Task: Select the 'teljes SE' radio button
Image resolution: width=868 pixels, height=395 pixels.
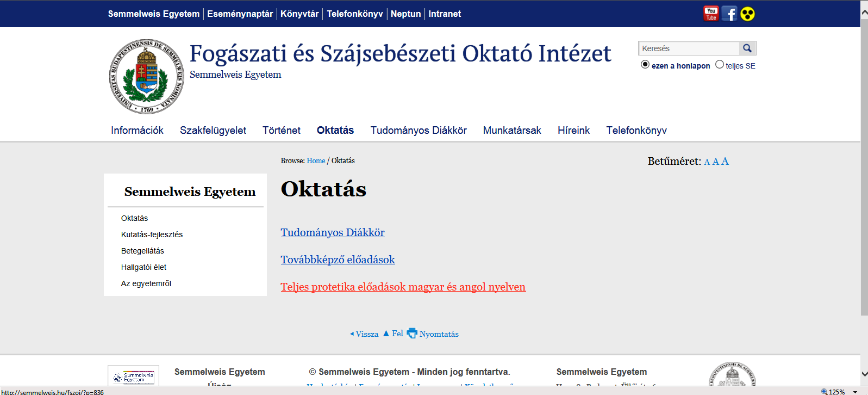Action: pyautogui.click(x=720, y=64)
